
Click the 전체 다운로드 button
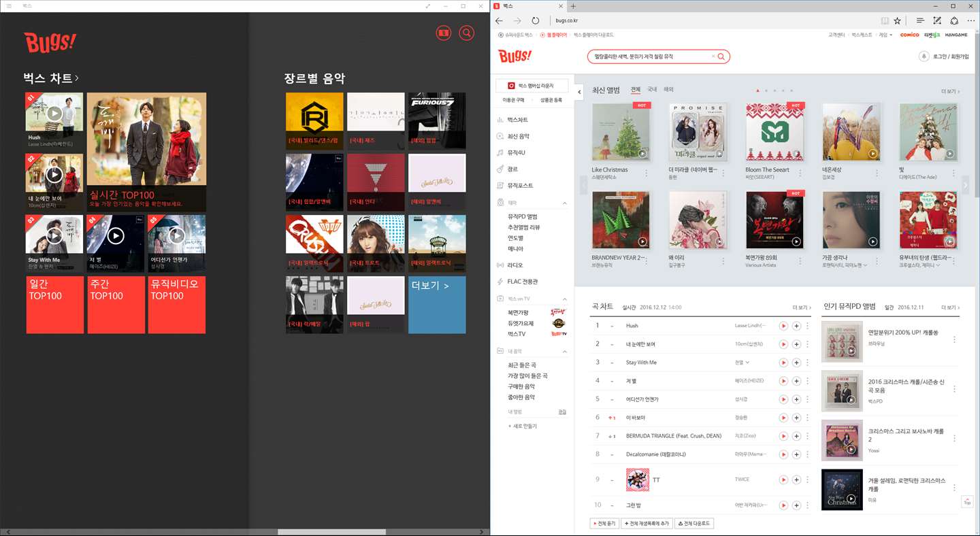coord(693,523)
